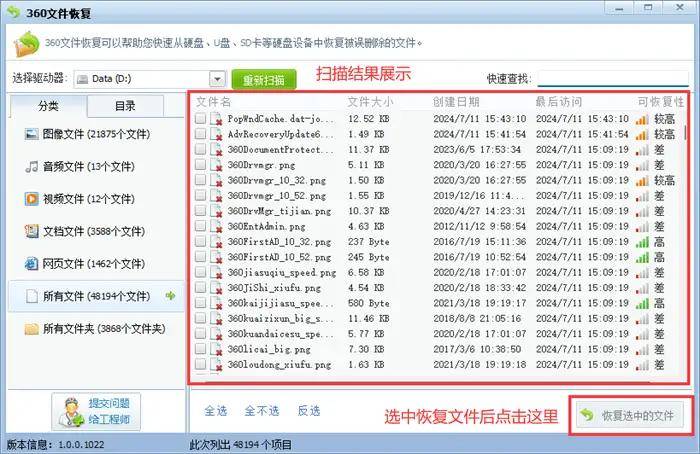This screenshot has width=700, height=454.
Task: Select the 音频文件 music note icon
Action: [x=32, y=167]
